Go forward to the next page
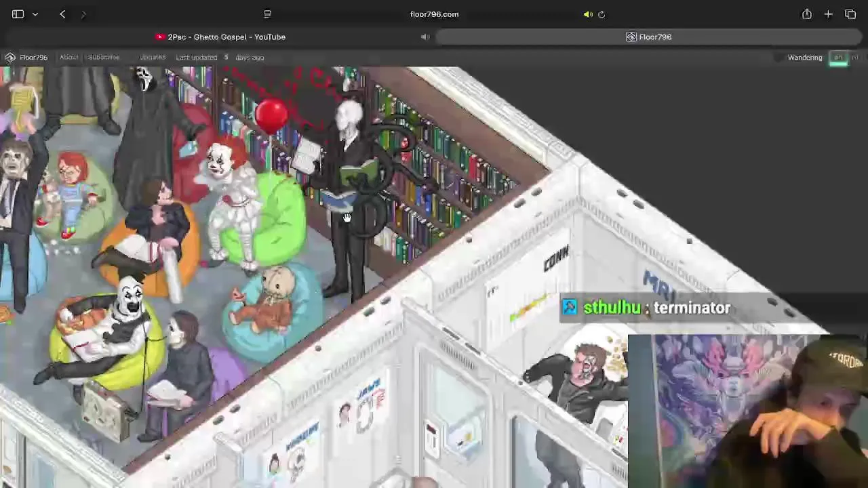 pos(83,14)
